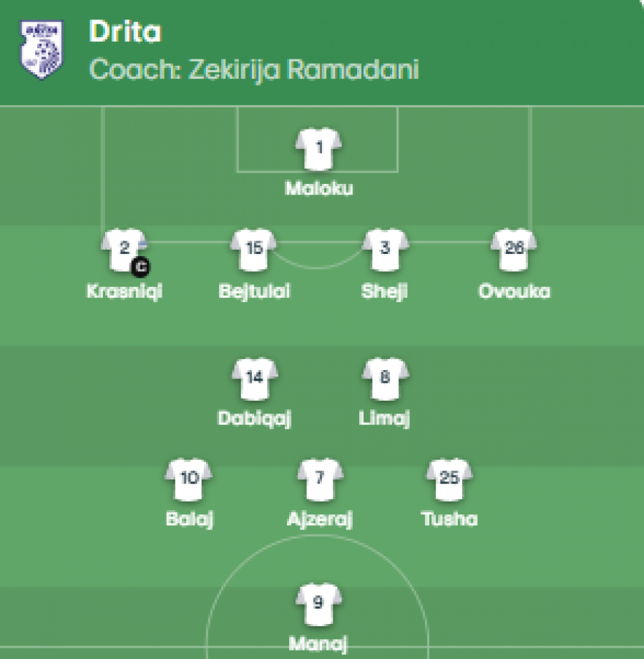Select goalkeeper Maloku's number 1 shirt

318,149
